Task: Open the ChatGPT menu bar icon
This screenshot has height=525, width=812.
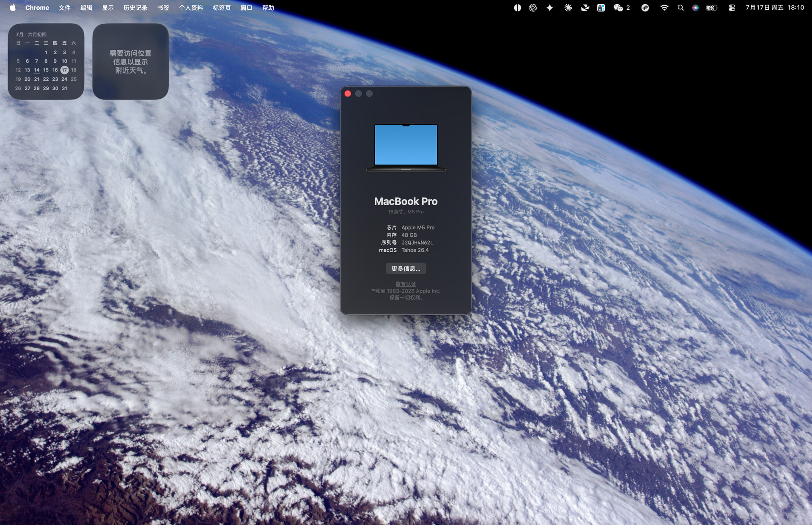Action: (533, 8)
